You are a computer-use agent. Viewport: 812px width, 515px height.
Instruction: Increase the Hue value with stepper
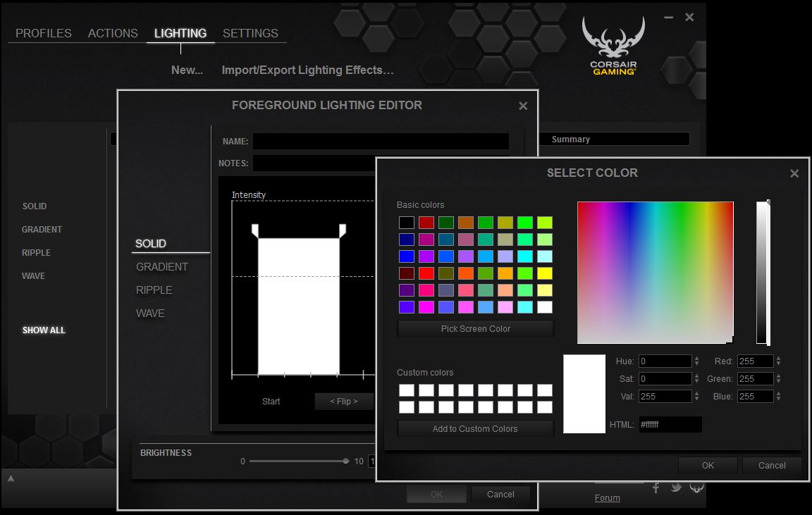[x=696, y=358]
